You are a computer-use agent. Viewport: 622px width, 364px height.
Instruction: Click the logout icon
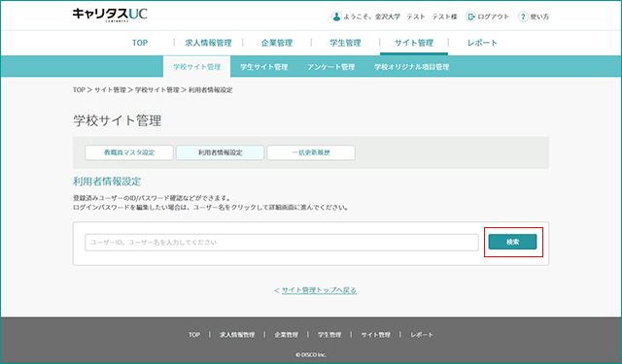pyautogui.click(x=470, y=17)
